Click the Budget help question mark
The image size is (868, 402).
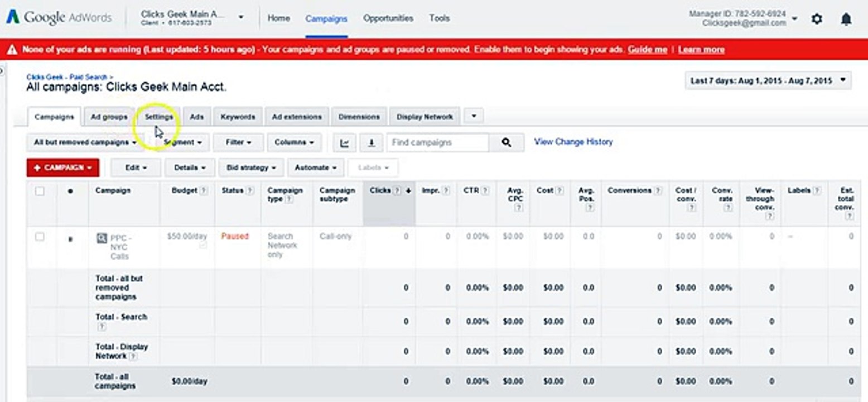[x=204, y=191]
